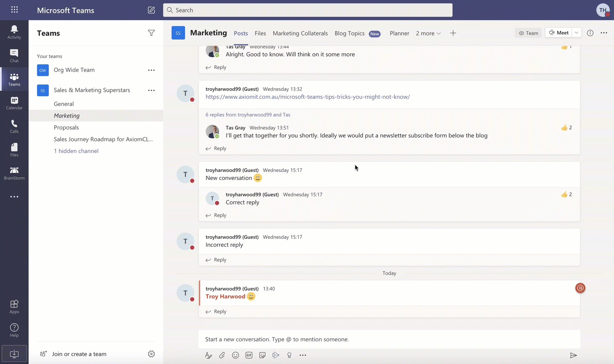Reply under the Correct reply thread
Viewport: 614px width, 364px height.
pyautogui.click(x=216, y=215)
